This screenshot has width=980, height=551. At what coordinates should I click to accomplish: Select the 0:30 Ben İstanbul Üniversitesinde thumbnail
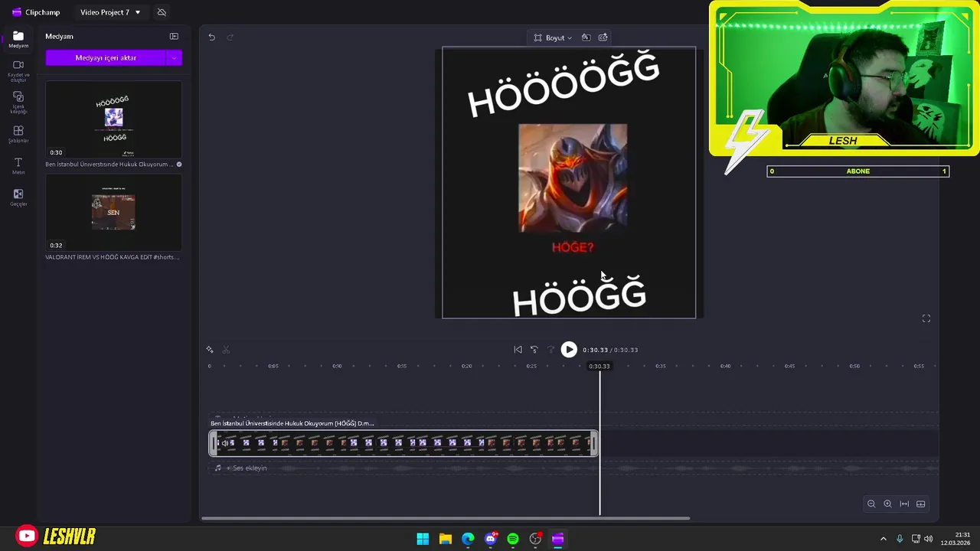113,119
